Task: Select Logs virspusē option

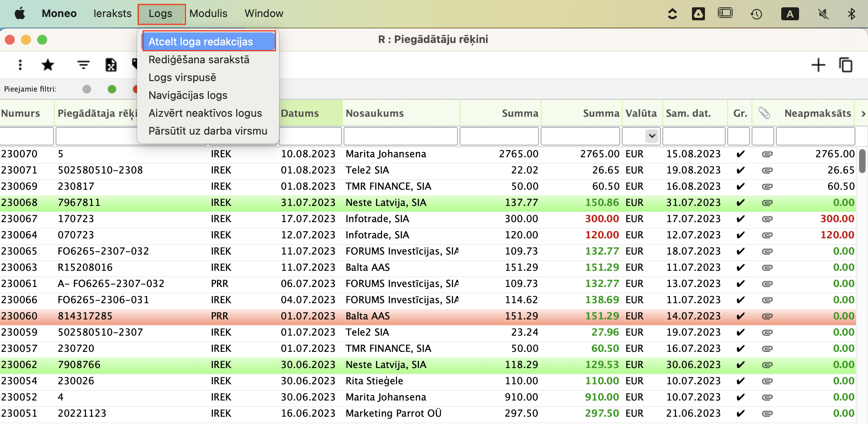Action: pyautogui.click(x=182, y=77)
